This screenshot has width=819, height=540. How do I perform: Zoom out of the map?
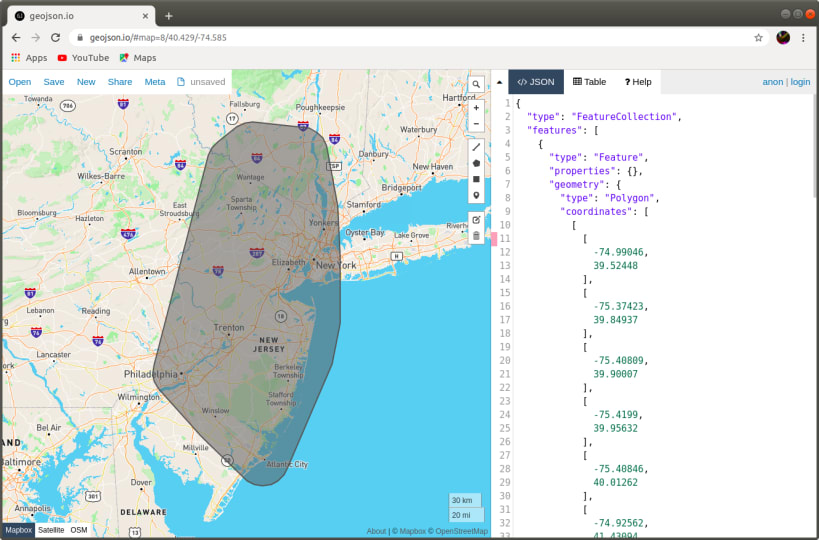(x=476, y=124)
